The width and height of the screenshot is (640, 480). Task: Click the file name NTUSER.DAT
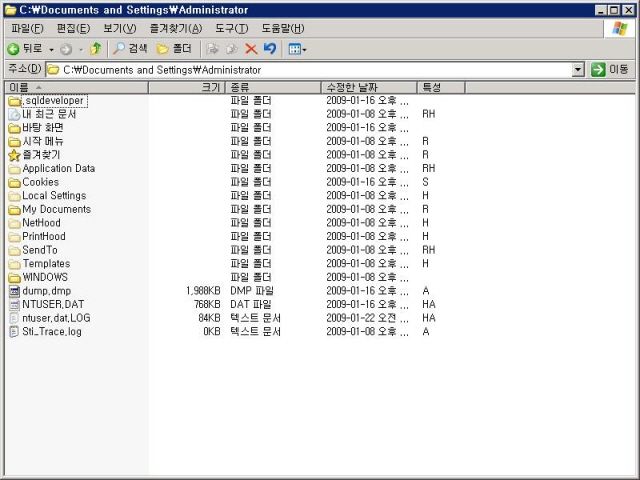53,304
